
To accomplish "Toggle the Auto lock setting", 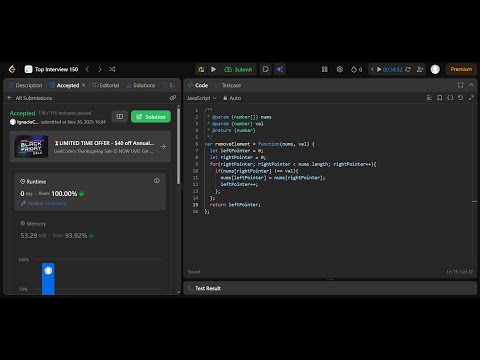I will click(x=232, y=98).
